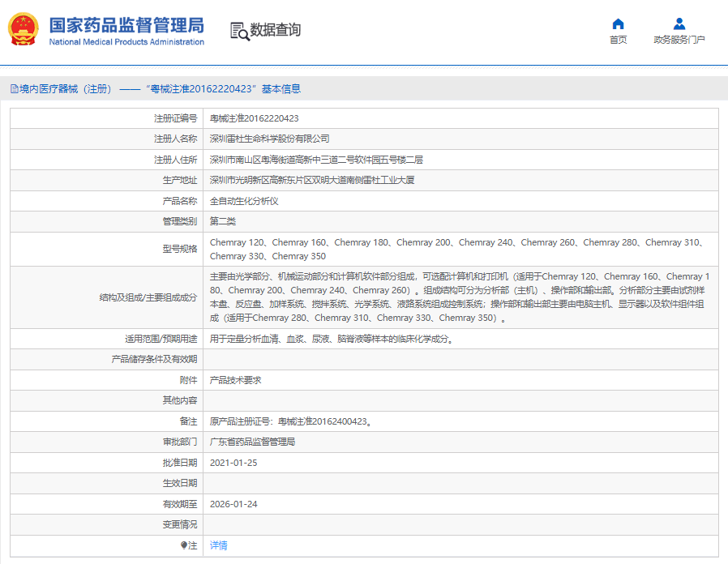Screen dimensions: 728x564
Task: Click the 附件 label
Action: point(189,380)
